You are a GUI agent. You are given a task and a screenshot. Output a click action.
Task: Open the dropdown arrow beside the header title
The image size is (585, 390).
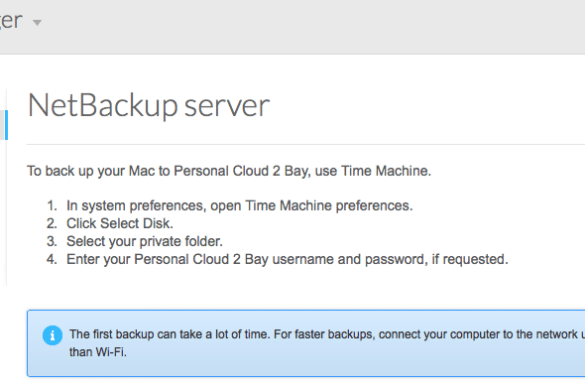37,23
